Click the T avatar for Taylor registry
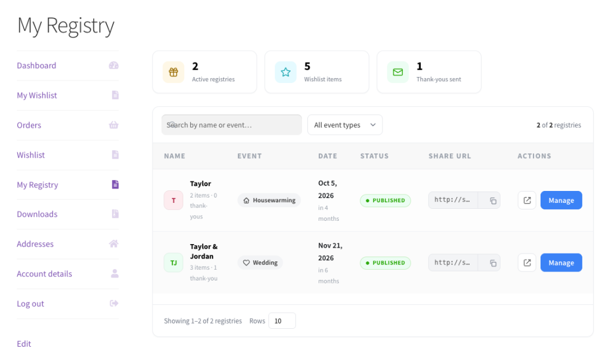 coord(174,200)
